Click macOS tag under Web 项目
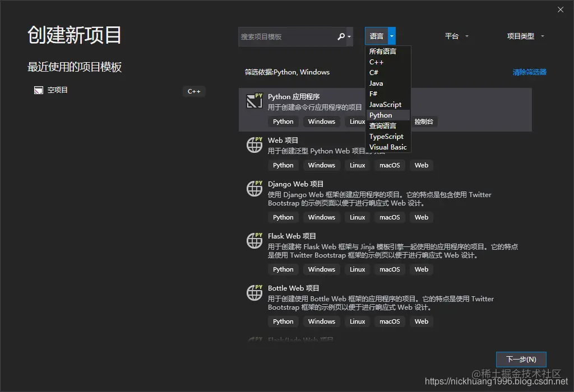 [x=390, y=165]
